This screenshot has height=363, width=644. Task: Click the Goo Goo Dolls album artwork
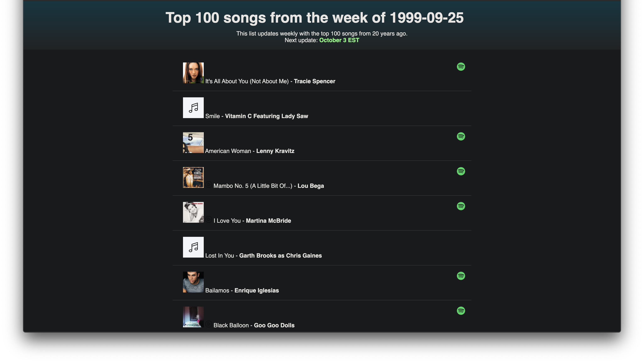[193, 317]
